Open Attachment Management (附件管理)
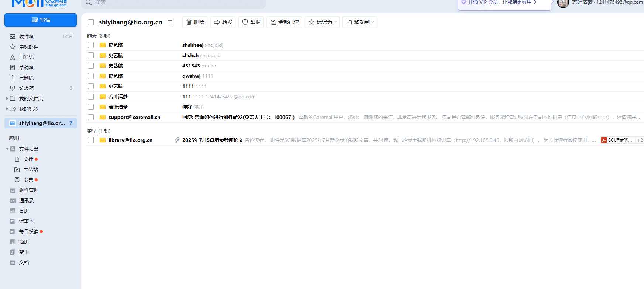Image resolution: width=644 pixels, height=289 pixels. 28,190
